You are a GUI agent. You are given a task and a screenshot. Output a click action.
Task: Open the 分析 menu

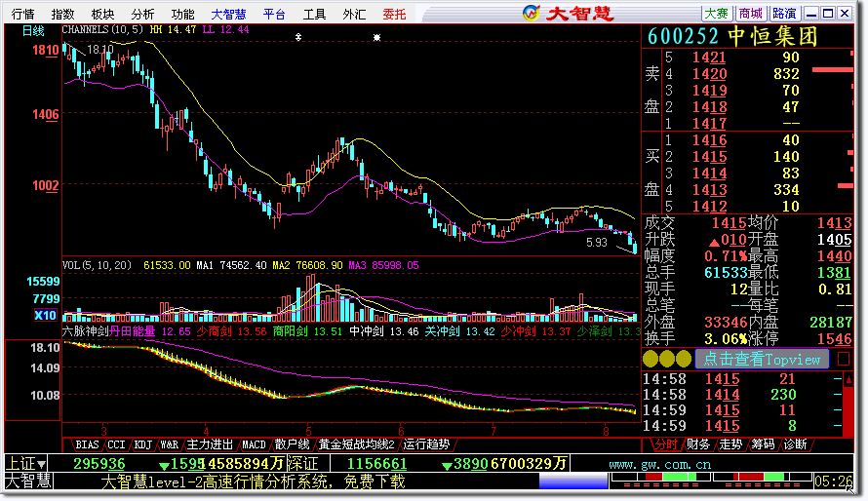click(x=142, y=14)
